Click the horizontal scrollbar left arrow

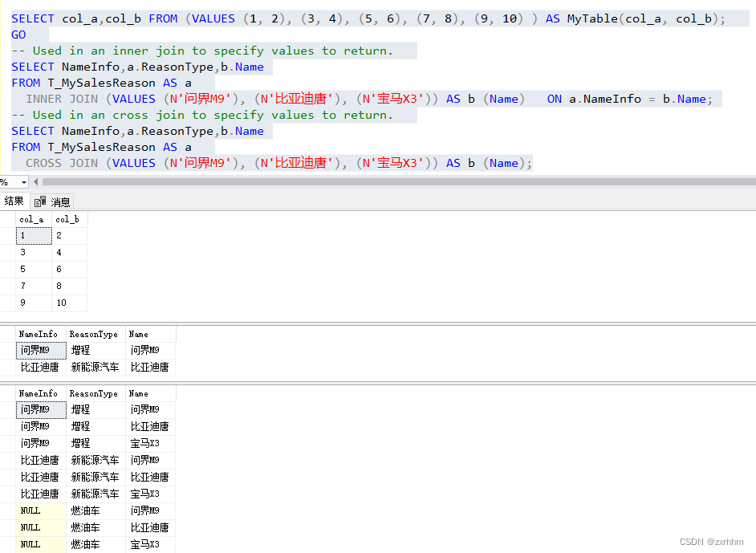tap(35, 181)
